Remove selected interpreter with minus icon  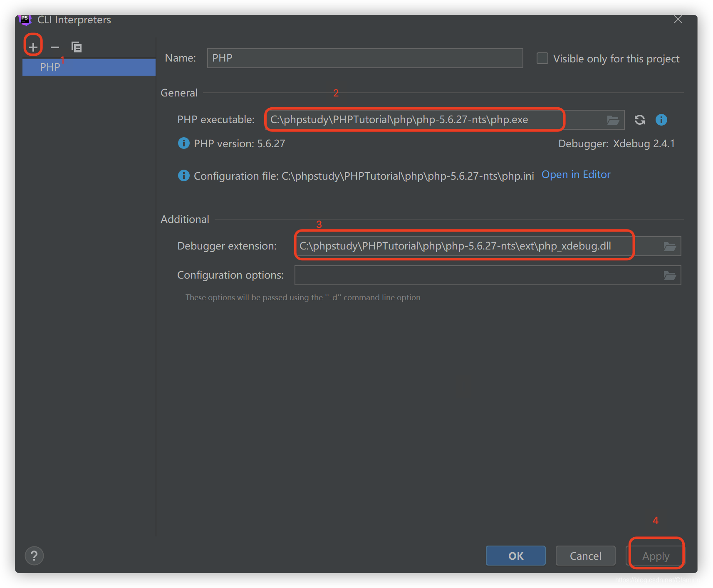[x=55, y=47]
